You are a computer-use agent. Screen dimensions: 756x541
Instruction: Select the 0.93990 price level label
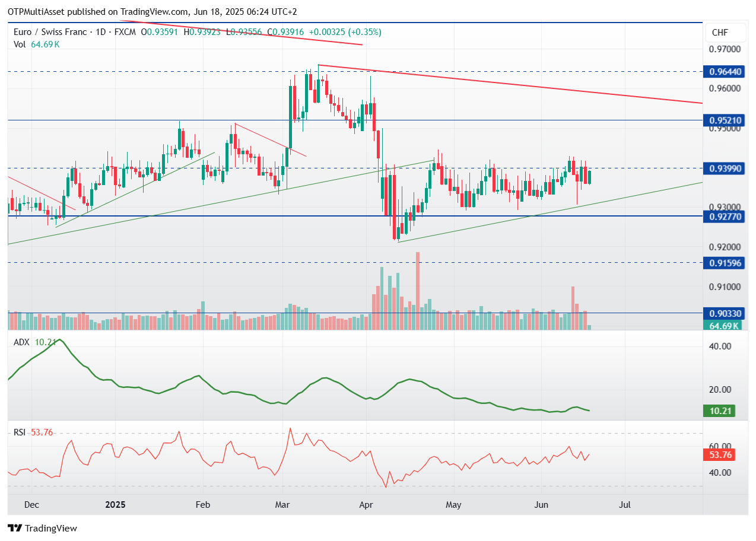pos(725,168)
